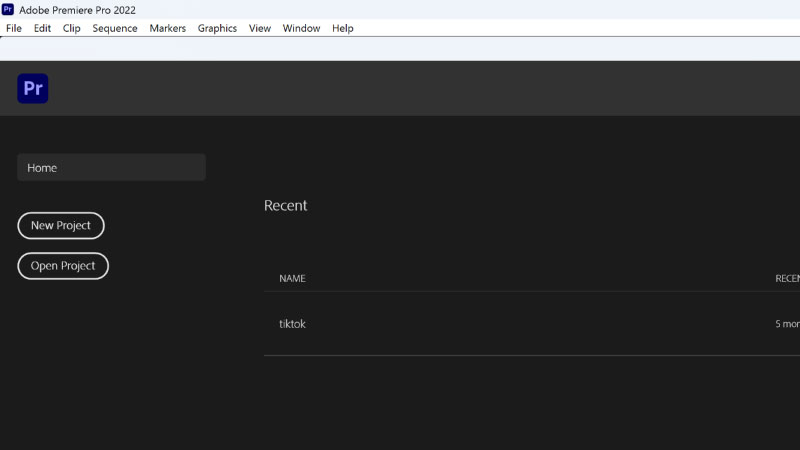Viewport: 800px width, 450px height.
Task: Expand the Sequence menu
Action: [x=115, y=28]
